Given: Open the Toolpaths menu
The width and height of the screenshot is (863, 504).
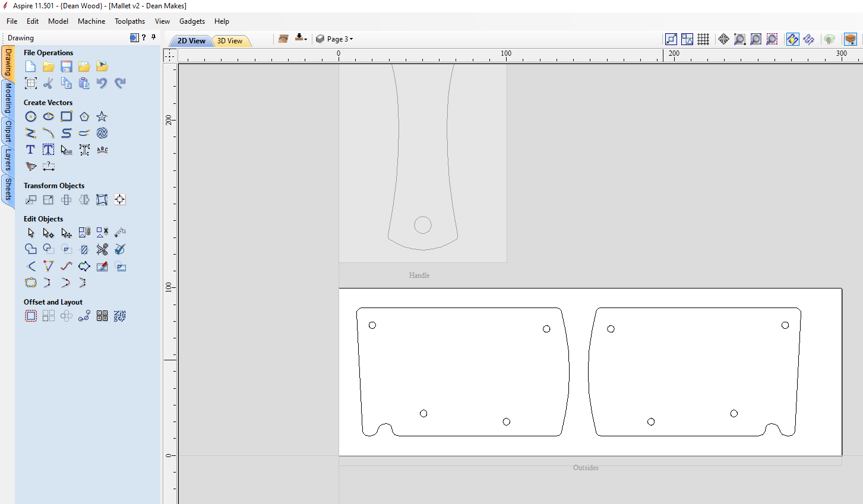Looking at the screenshot, I should click(129, 21).
